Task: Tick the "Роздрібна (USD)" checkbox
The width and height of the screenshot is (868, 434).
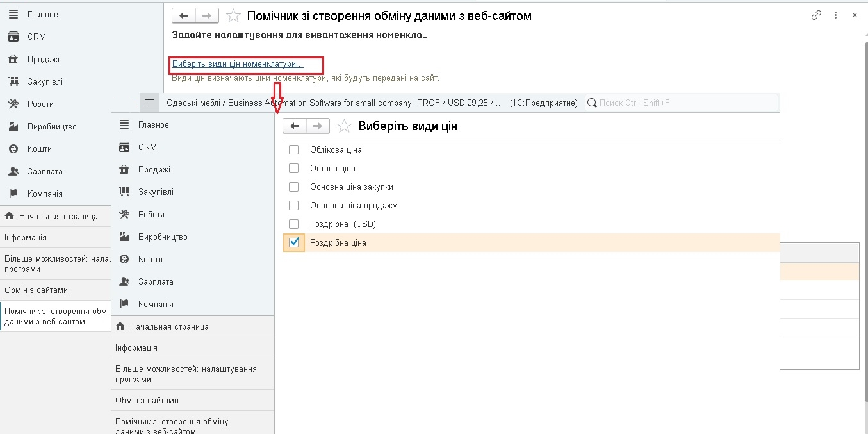Action: [x=294, y=224]
